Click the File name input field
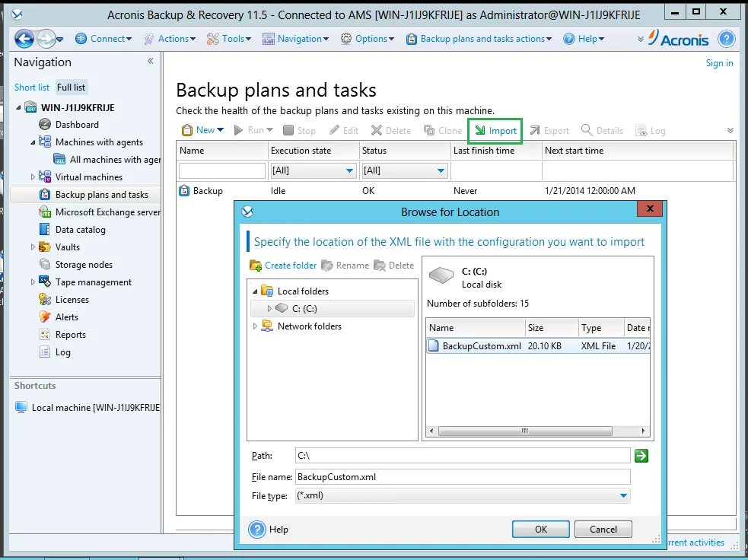 coord(462,477)
